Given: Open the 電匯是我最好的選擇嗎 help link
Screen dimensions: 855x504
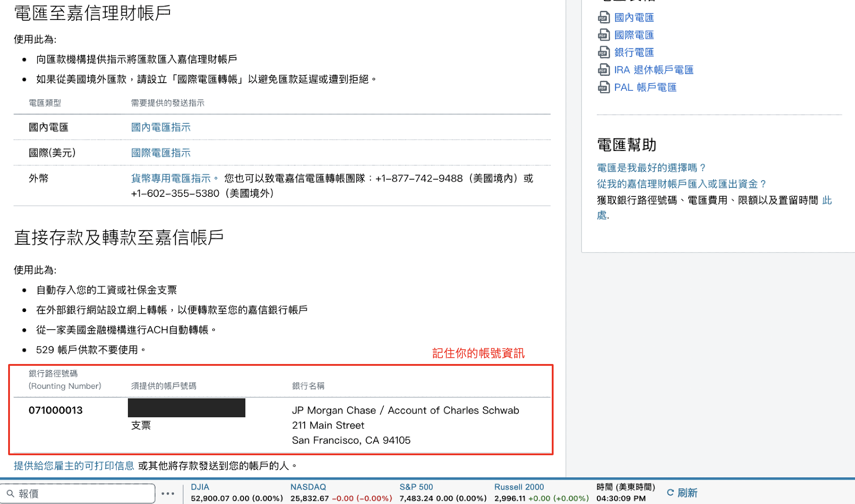Looking at the screenshot, I should pos(651,168).
